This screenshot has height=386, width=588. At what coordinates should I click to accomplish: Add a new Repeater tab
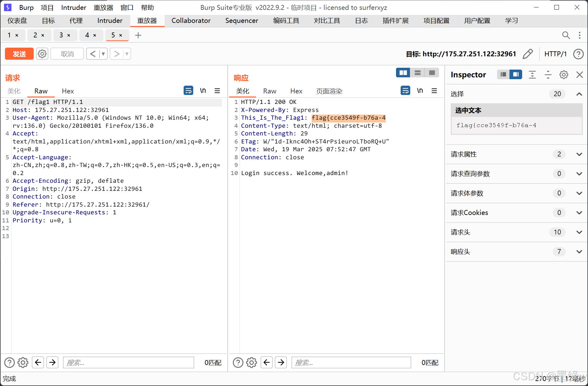tap(138, 35)
